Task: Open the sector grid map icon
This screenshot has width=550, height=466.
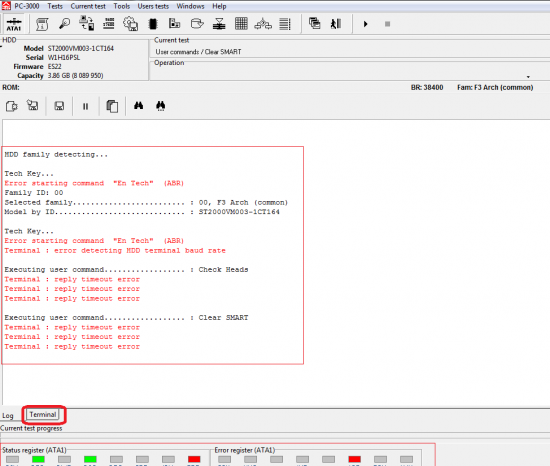Action: [x=241, y=23]
